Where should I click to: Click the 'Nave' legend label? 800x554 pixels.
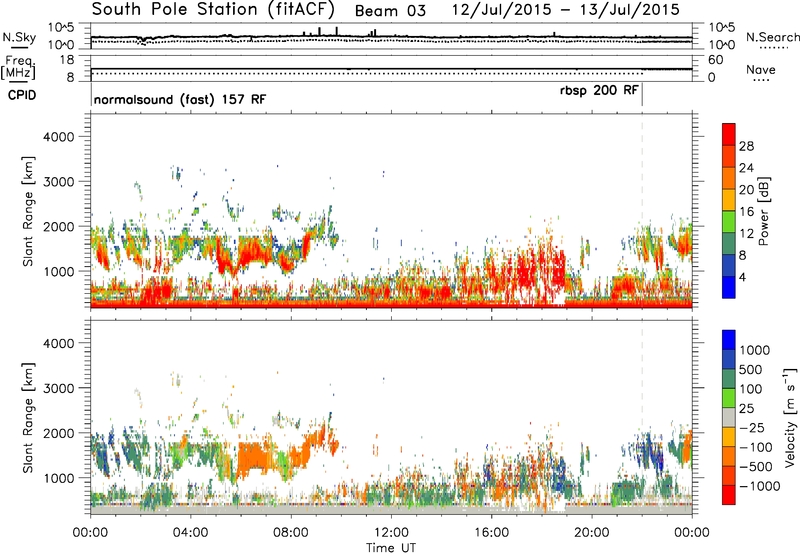pos(761,69)
